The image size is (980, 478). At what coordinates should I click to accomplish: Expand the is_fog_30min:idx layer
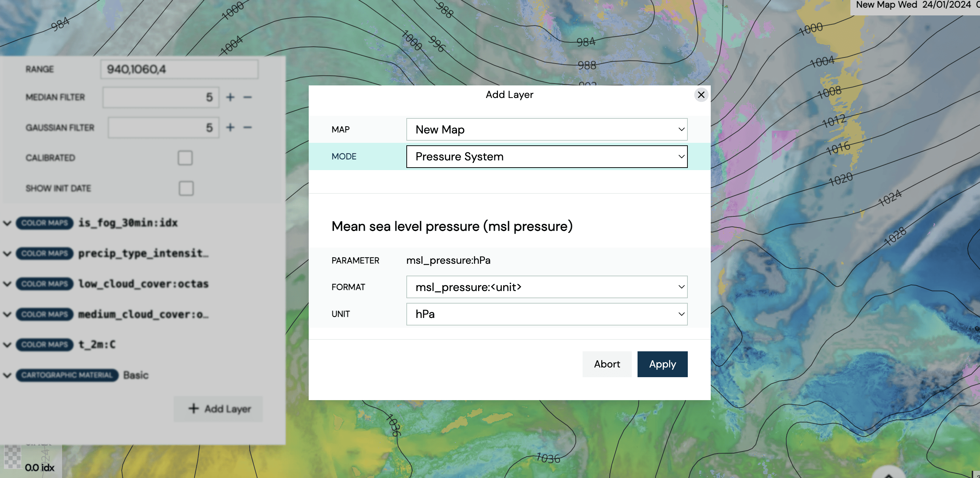7,223
